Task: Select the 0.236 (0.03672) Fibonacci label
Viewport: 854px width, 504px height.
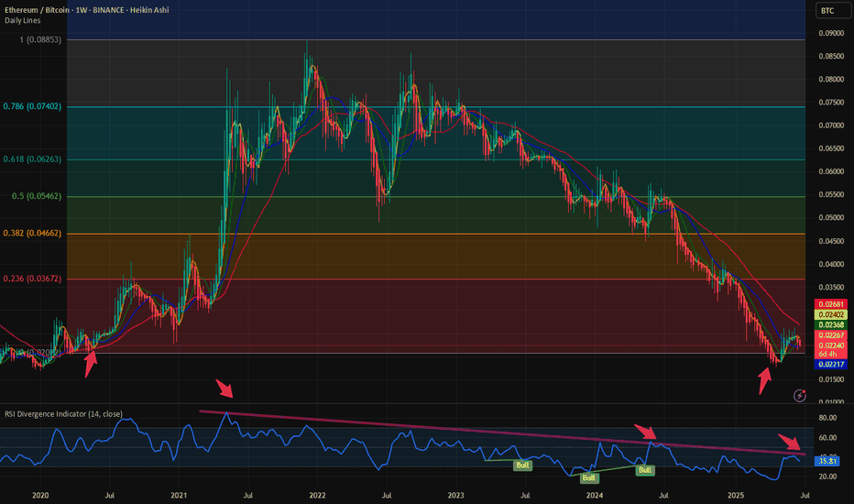Action: click(32, 279)
